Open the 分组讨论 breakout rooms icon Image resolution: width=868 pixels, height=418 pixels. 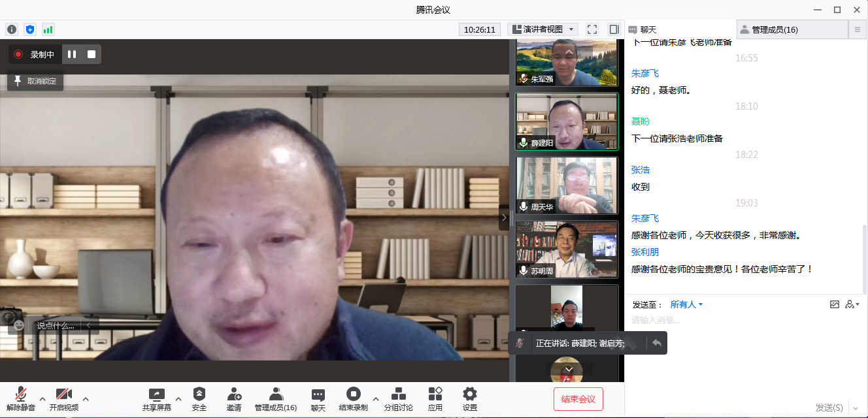(398, 398)
